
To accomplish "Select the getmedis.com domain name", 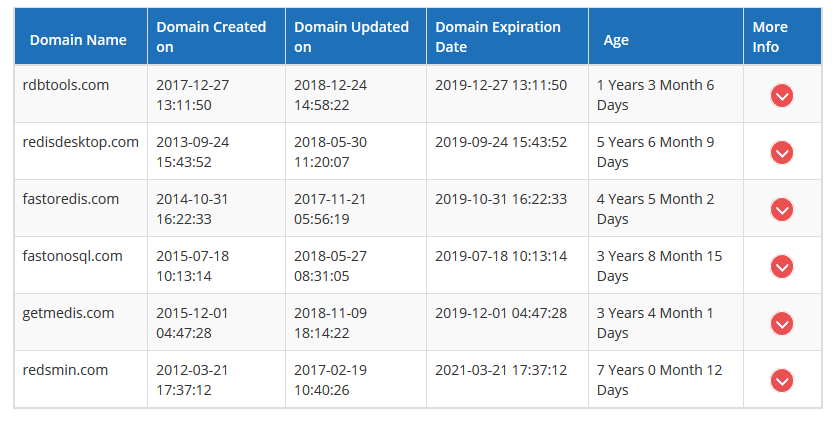I will click(68, 313).
